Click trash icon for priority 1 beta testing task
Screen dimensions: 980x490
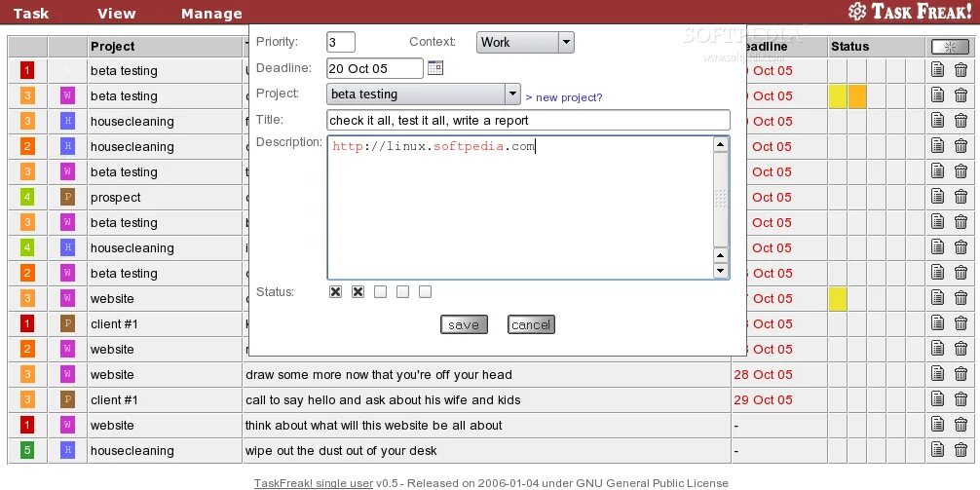[961, 70]
